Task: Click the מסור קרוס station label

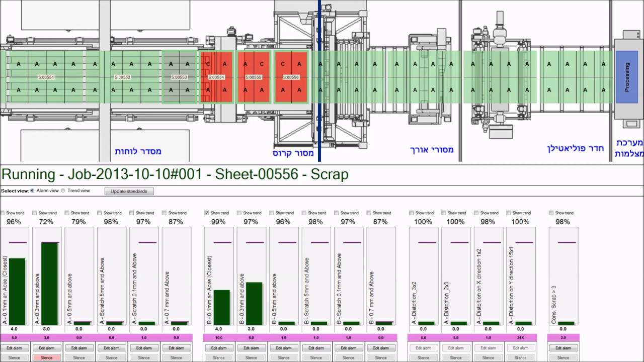Action: tap(293, 153)
